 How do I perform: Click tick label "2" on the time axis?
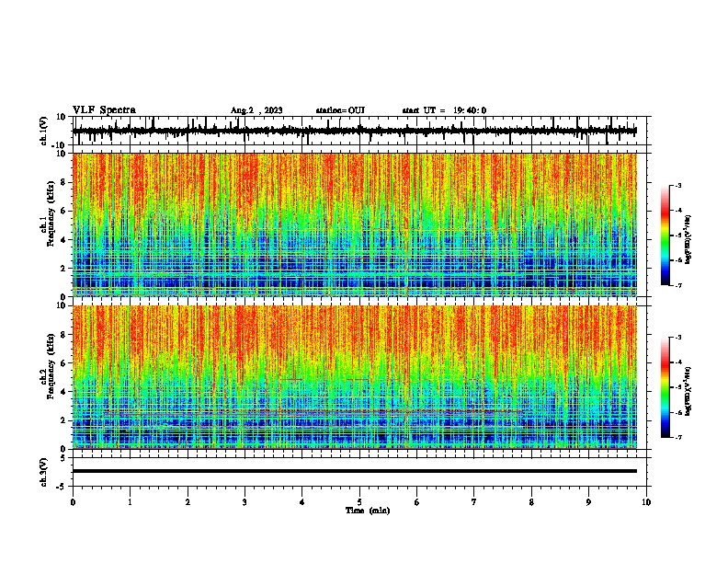tap(188, 502)
